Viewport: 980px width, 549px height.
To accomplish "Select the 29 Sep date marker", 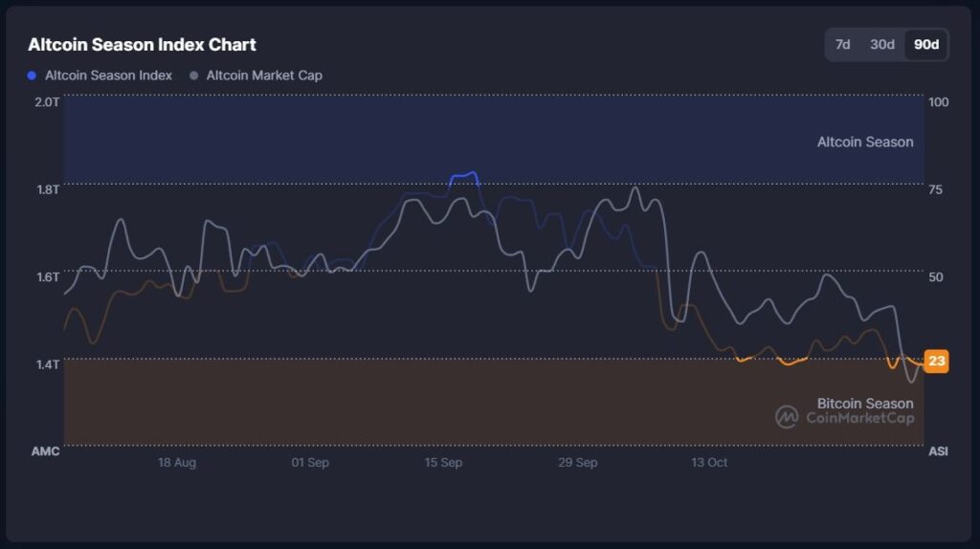I will click(x=577, y=463).
